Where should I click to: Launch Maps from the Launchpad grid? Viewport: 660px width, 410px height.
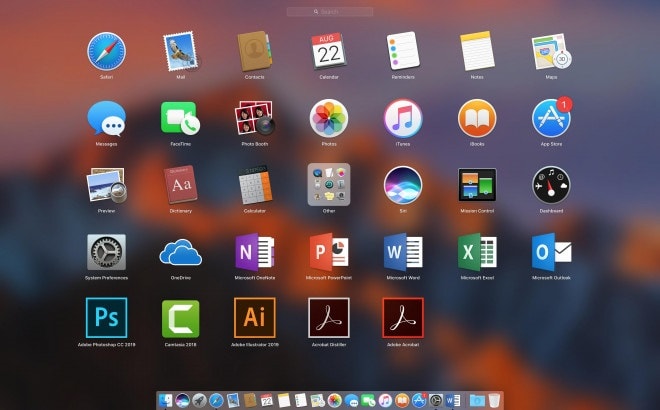(551, 51)
